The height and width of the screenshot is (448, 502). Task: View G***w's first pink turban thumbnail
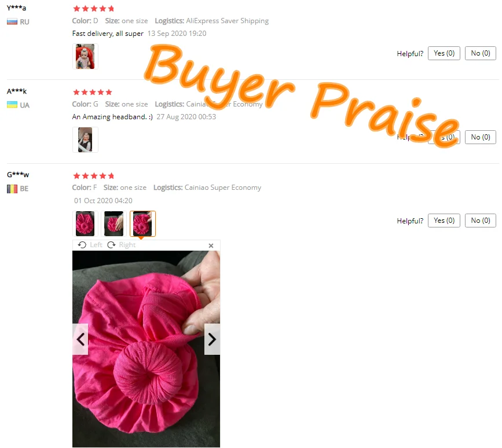(x=85, y=223)
